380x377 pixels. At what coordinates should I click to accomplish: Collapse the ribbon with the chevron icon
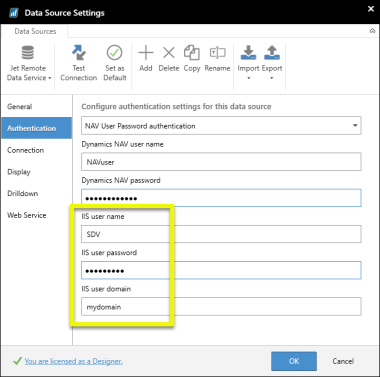click(372, 31)
